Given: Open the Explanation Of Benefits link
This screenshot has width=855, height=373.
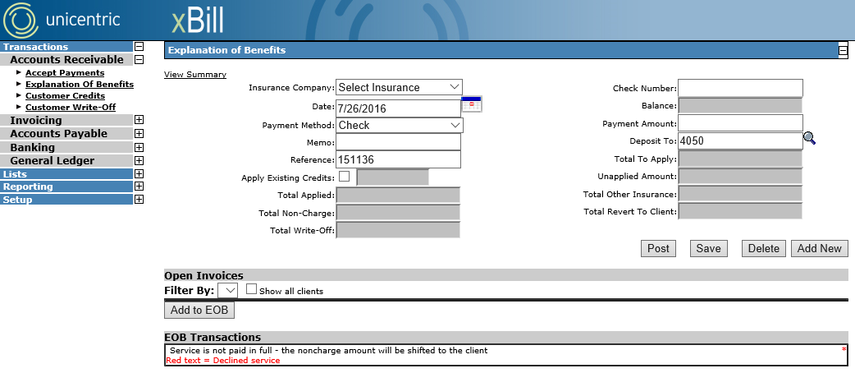Looking at the screenshot, I should click(x=80, y=84).
